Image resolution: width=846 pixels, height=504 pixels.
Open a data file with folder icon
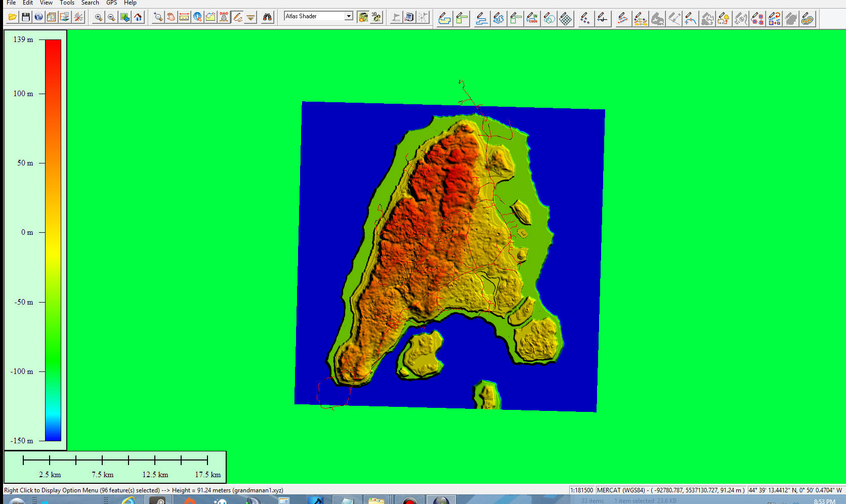tap(12, 17)
